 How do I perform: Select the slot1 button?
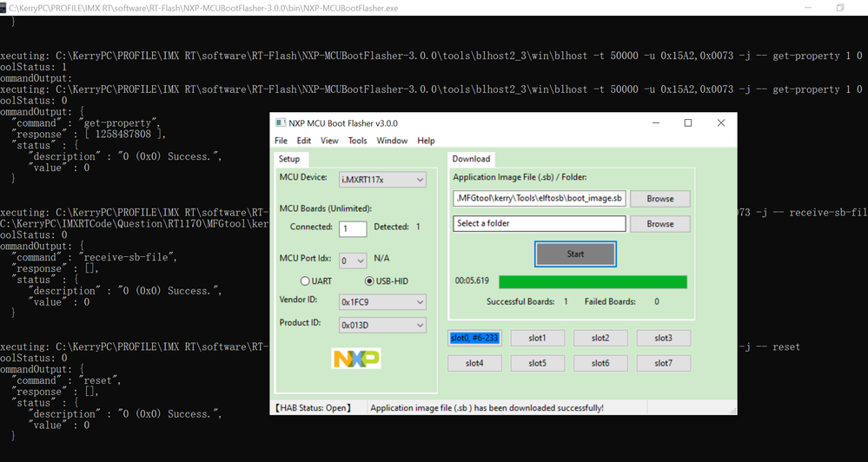coord(538,338)
